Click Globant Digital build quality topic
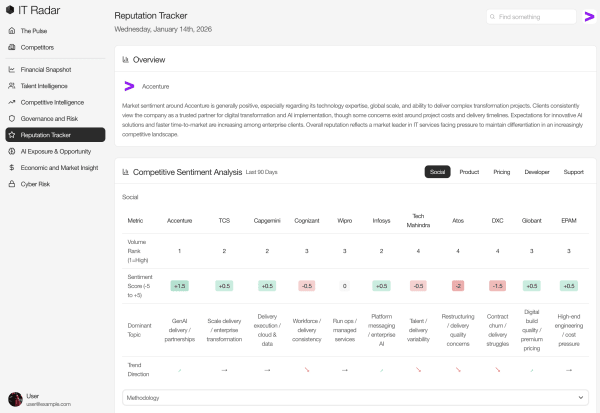 point(532,330)
